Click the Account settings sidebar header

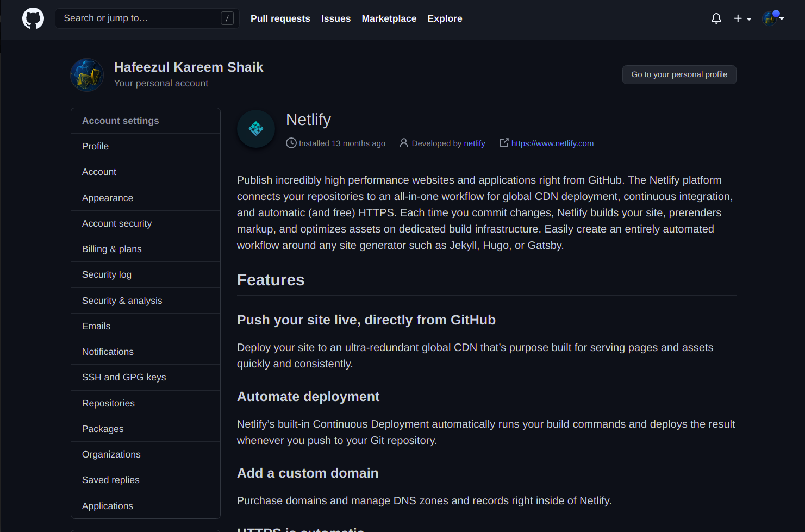coord(146,121)
